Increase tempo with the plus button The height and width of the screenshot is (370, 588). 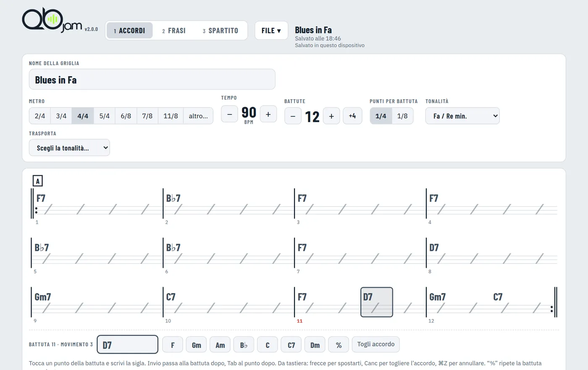[x=268, y=114]
